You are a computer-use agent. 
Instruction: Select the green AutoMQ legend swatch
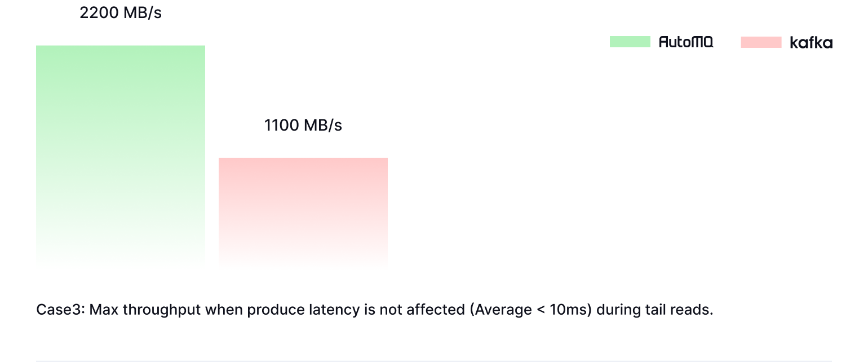tap(630, 42)
